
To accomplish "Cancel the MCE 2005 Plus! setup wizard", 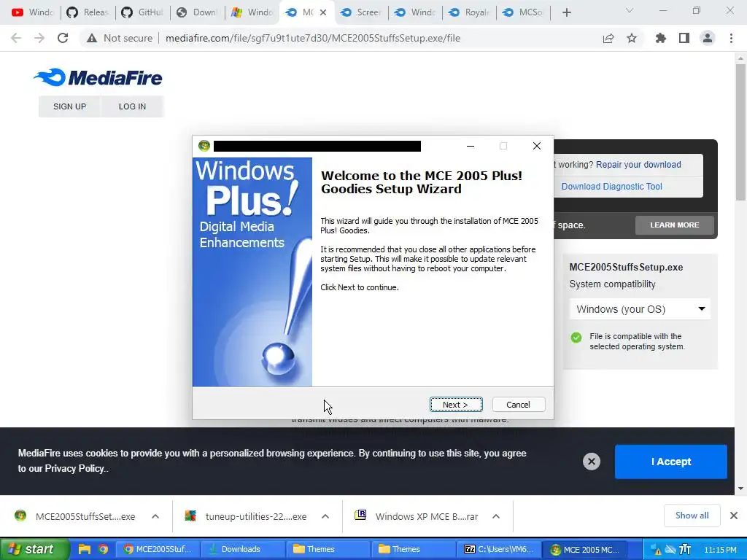I will (519, 404).
